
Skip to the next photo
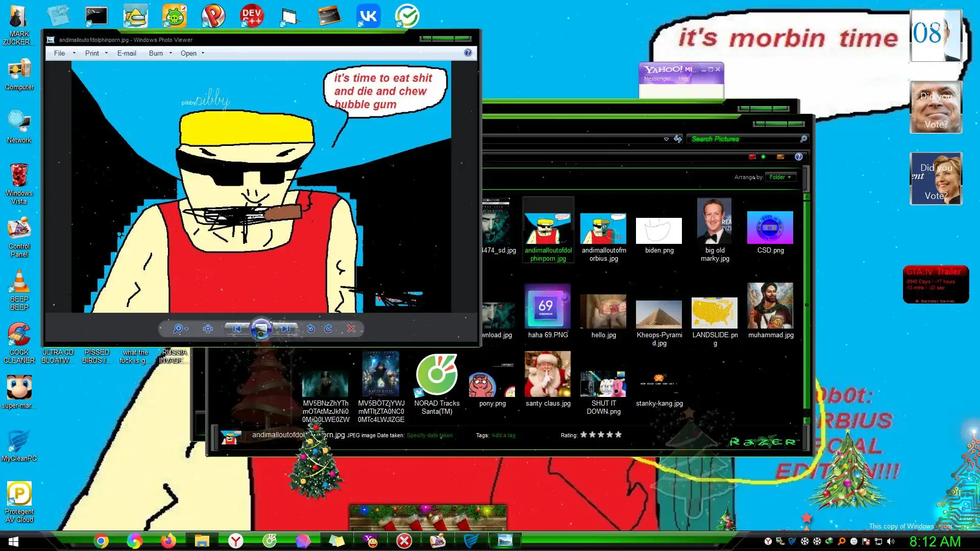pyautogui.click(x=285, y=329)
